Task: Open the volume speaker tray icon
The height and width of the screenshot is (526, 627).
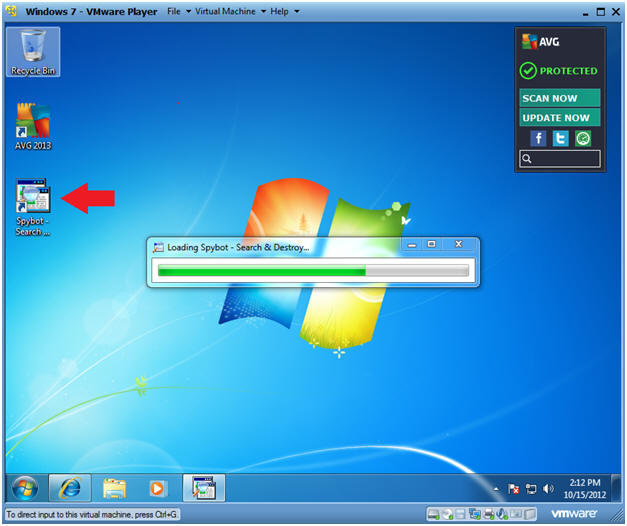Action: (x=548, y=489)
